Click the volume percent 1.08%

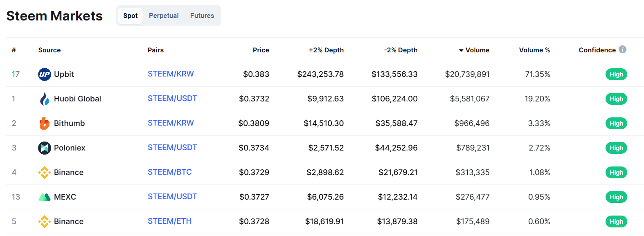tap(540, 173)
